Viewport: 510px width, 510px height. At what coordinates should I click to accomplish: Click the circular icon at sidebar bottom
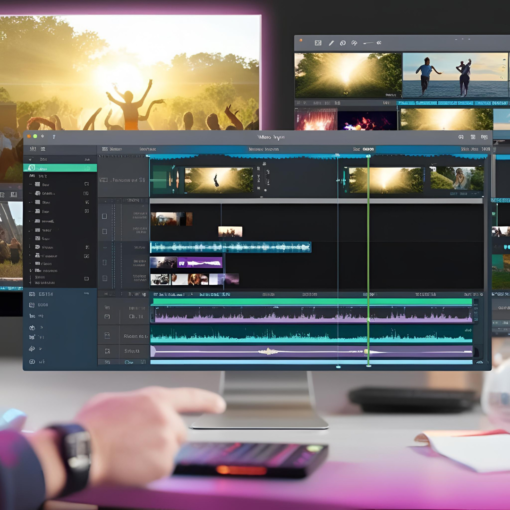tap(32, 361)
